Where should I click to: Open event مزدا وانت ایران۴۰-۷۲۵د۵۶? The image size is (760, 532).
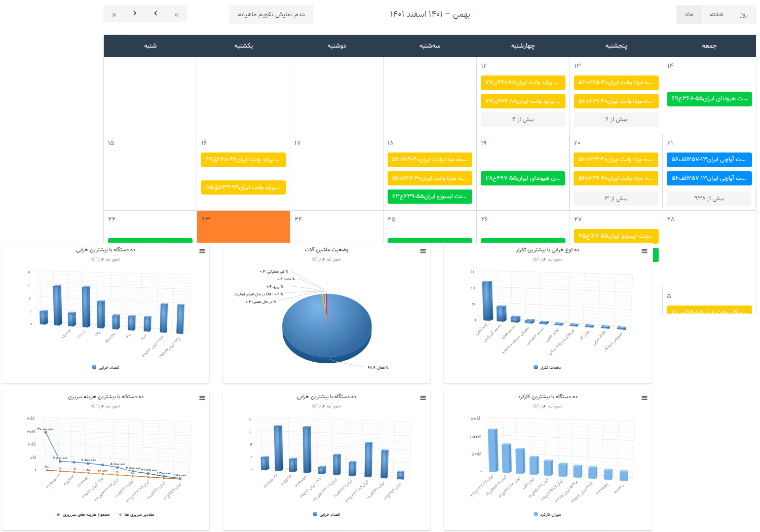pyautogui.click(x=616, y=83)
